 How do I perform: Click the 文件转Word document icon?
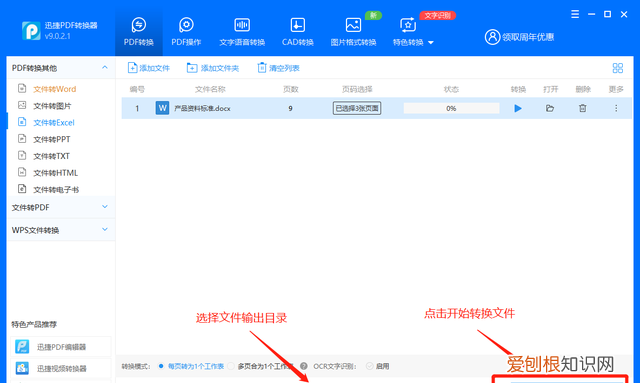point(22,88)
